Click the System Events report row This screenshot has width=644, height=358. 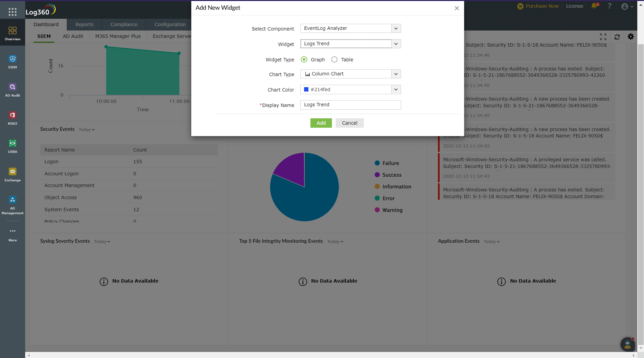129,210
